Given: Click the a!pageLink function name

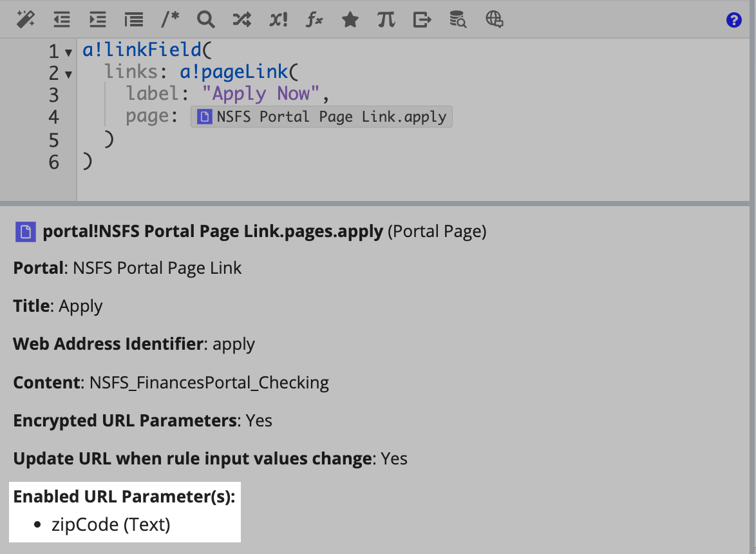Looking at the screenshot, I should click(x=234, y=72).
